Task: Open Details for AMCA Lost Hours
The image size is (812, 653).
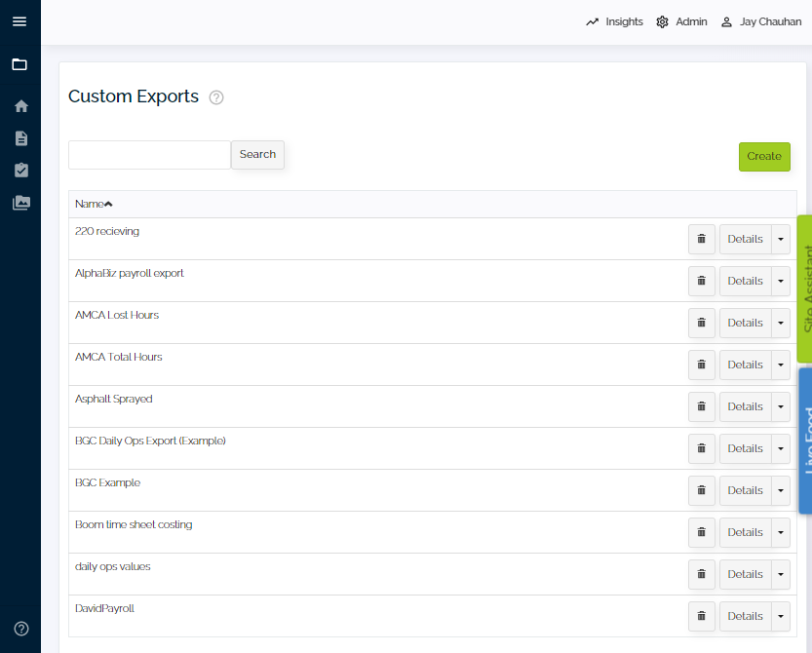Action: pos(745,323)
